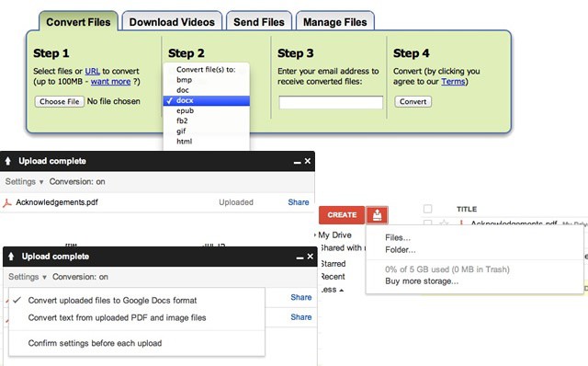Screen dimensions: 588x366
Task: Open the Terms link
Action: pyautogui.click(x=453, y=82)
